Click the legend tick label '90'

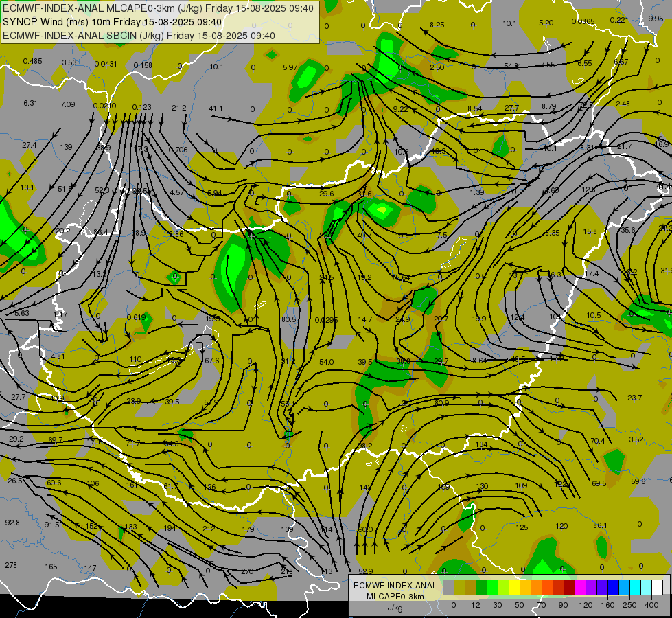coord(563,606)
